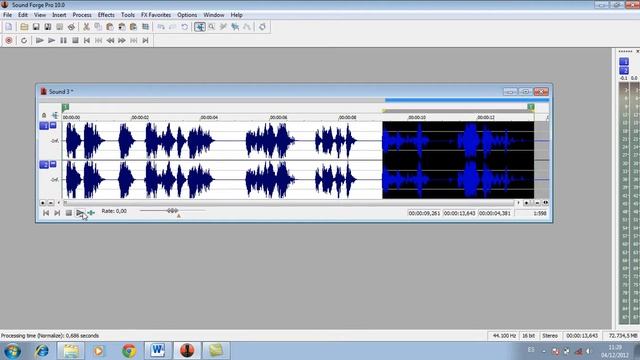Image resolution: width=640 pixels, height=360 pixels.
Task: Click Stop in the transport toolbar
Action: [75, 40]
